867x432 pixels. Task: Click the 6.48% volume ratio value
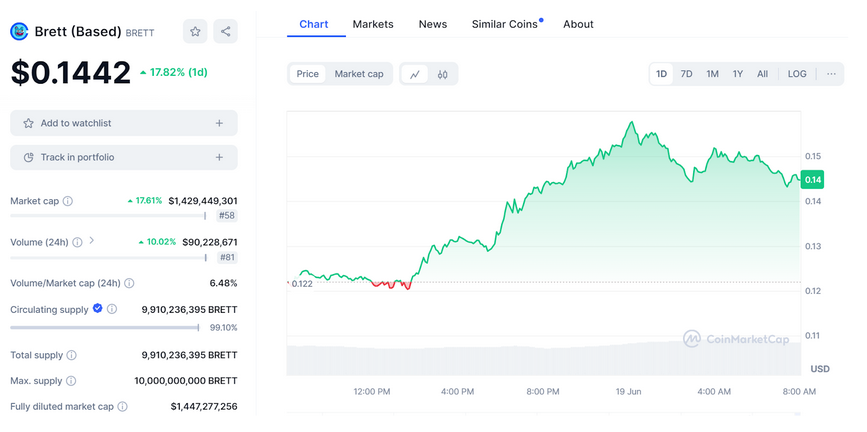pyautogui.click(x=223, y=283)
